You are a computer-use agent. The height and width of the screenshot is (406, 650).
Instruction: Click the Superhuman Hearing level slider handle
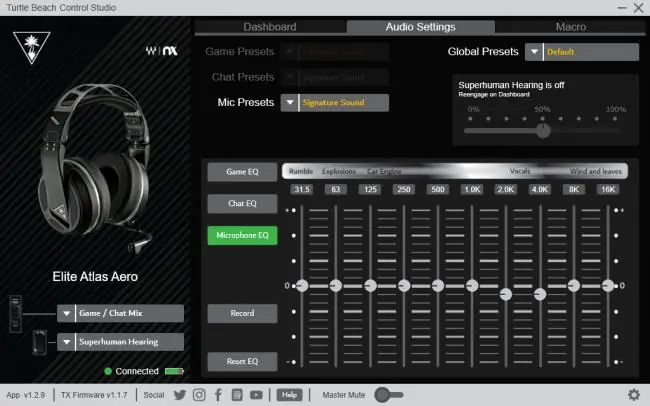[x=543, y=131]
